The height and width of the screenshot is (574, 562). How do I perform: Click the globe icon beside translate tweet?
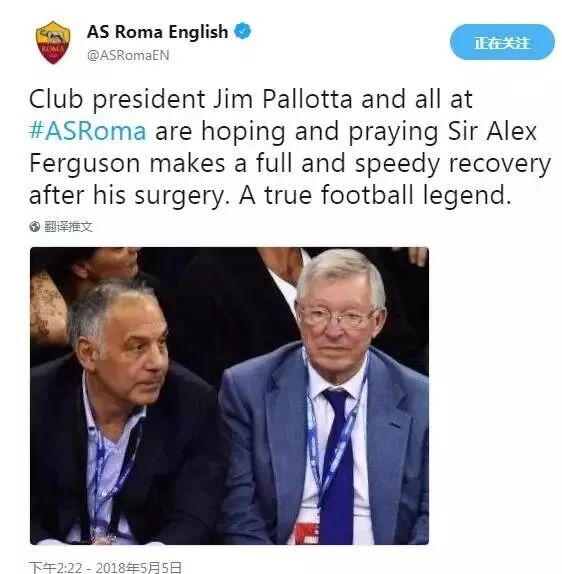pyautogui.click(x=35, y=227)
